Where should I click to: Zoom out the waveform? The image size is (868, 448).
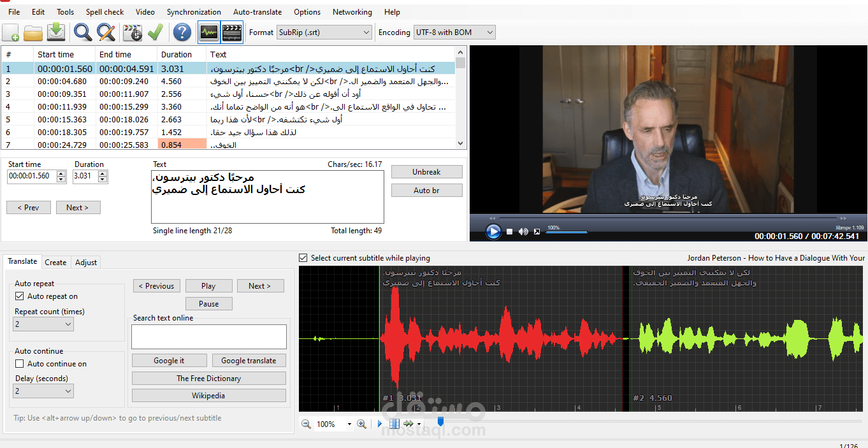click(x=306, y=424)
